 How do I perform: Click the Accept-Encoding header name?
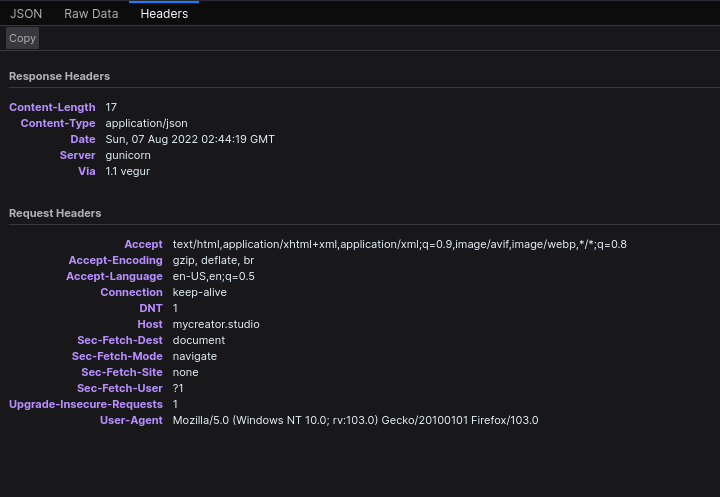[x=116, y=260]
